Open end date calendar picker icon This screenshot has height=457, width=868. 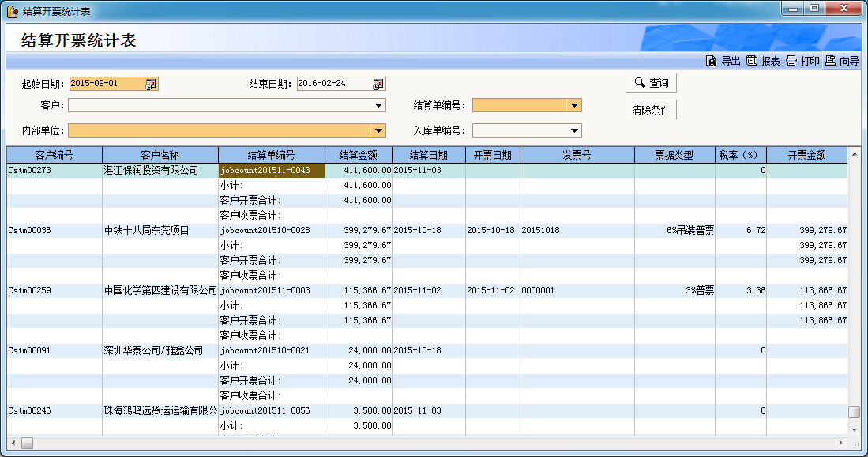tap(378, 84)
